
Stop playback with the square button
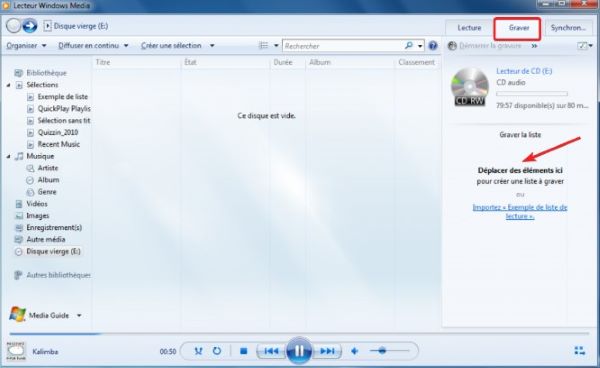click(x=243, y=351)
